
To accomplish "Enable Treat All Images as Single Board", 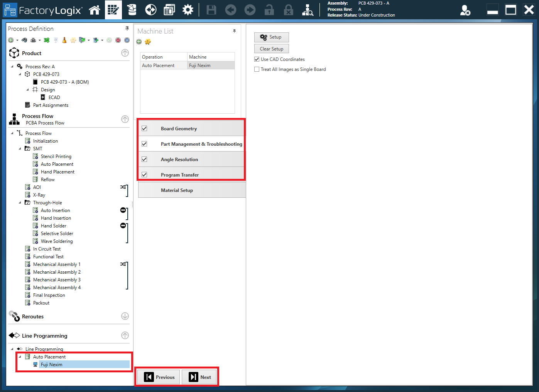I will 257,69.
